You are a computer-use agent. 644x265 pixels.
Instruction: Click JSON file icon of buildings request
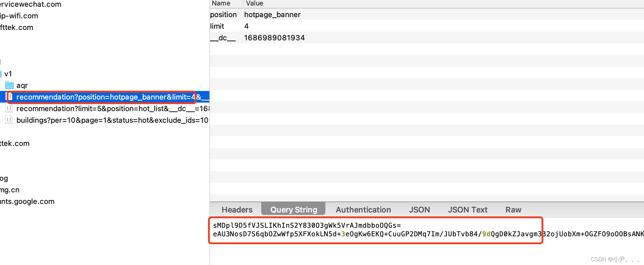(9, 120)
